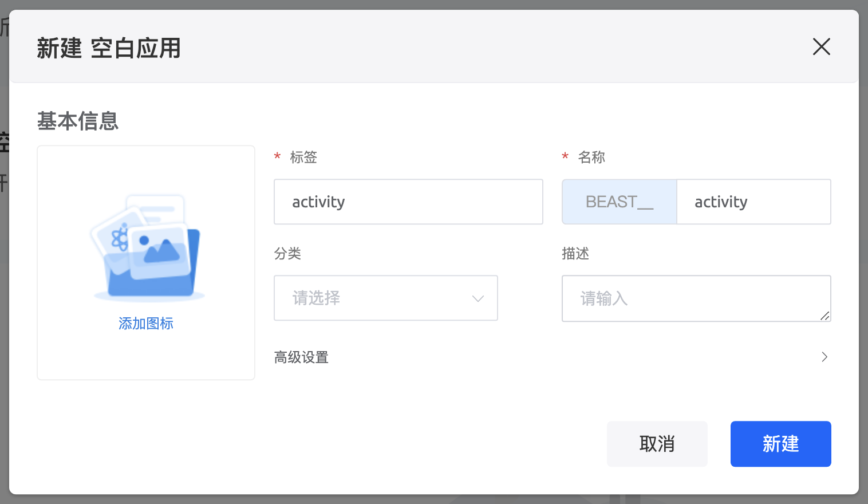Focus the 标签 input containing activity
The width and height of the screenshot is (868, 504).
click(x=408, y=202)
